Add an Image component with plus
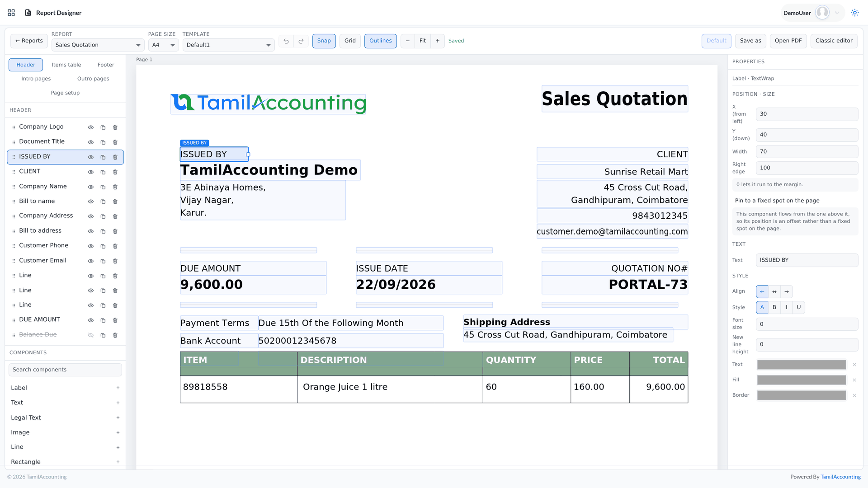Viewport: 868px width, 488px height. (118, 433)
